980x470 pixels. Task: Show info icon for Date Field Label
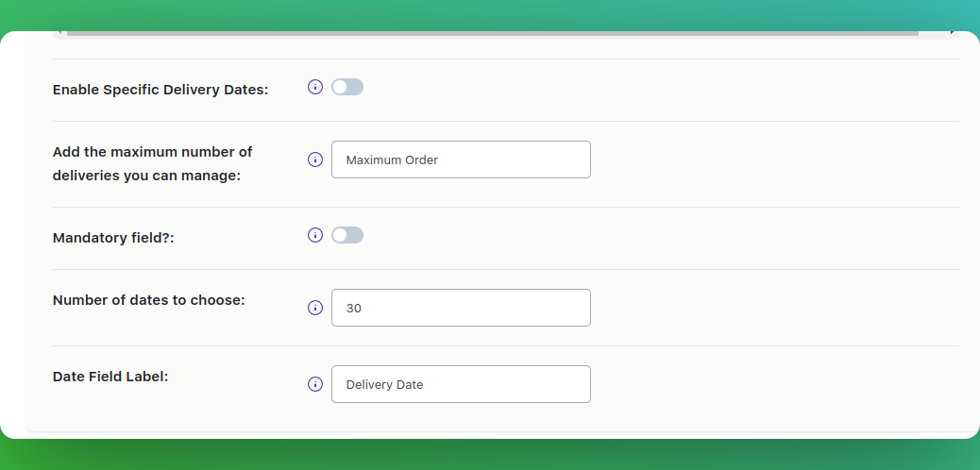(x=315, y=384)
